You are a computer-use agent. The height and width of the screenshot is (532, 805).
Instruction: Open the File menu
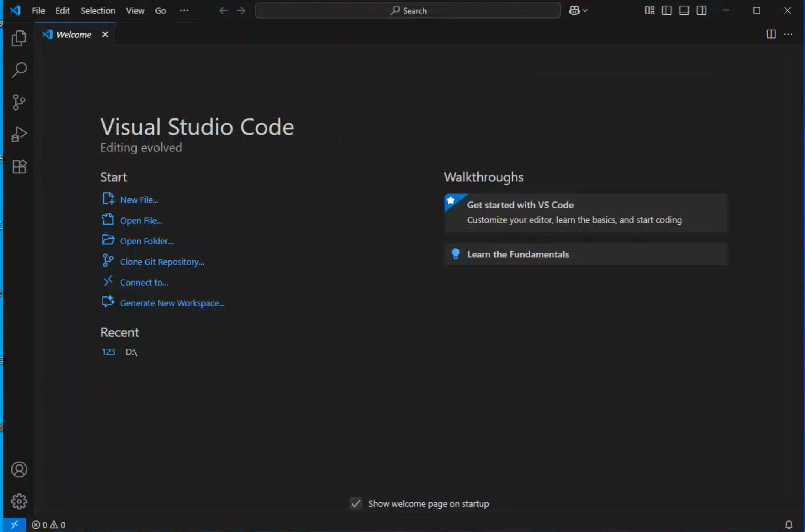[x=38, y=10]
